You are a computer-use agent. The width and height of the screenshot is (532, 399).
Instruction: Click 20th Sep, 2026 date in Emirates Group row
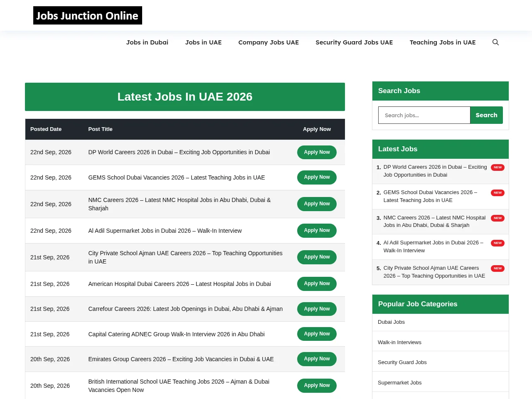[50, 359]
